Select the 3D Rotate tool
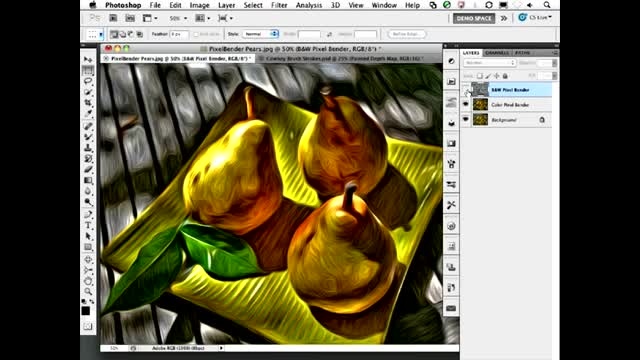The height and width of the screenshot is (360, 640). [88, 260]
